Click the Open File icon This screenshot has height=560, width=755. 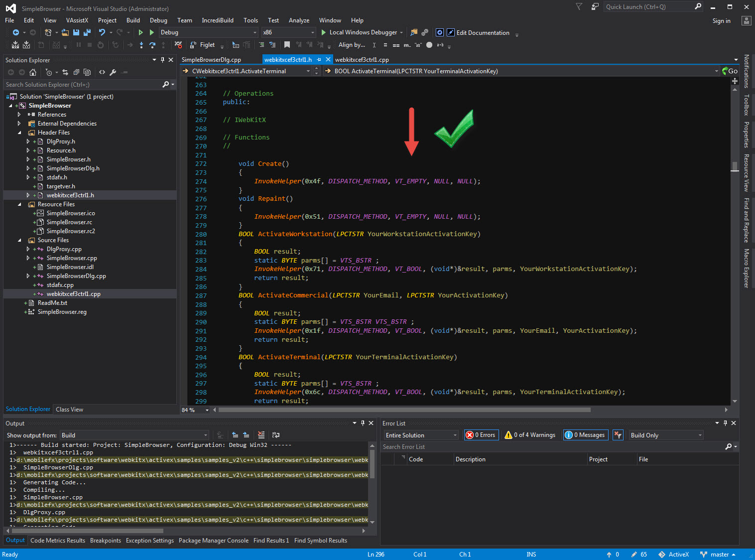coord(65,32)
